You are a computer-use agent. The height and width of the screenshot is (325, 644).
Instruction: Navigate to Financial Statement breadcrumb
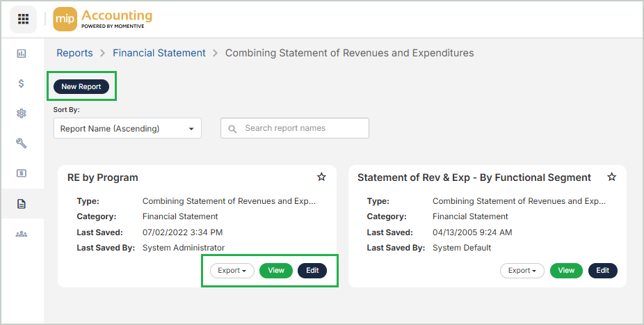click(159, 53)
